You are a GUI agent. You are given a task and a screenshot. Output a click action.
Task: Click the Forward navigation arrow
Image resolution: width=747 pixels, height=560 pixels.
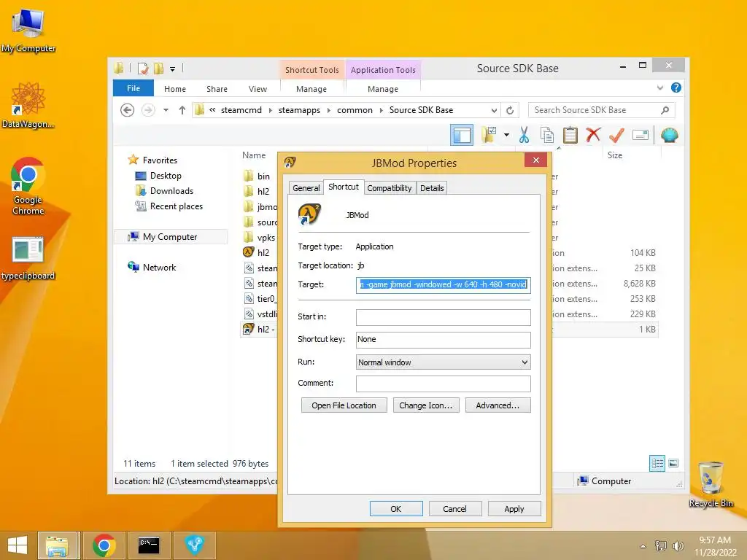pos(149,110)
